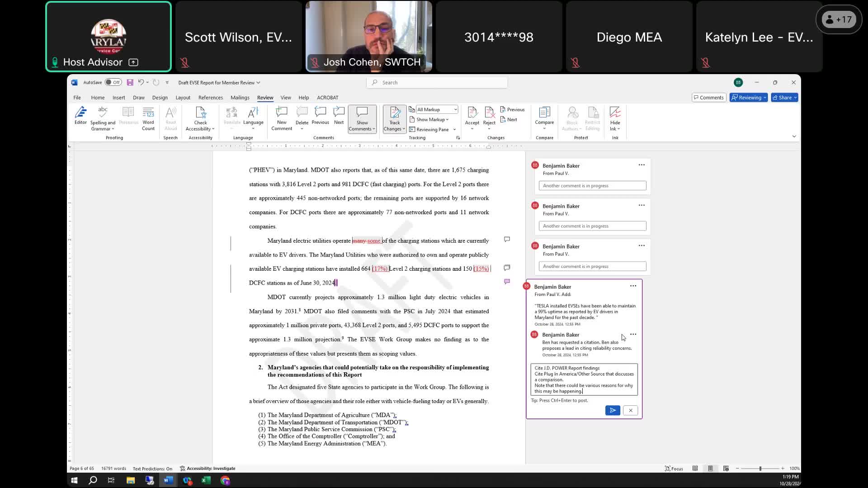Undo the last action
The image size is (868, 488).
141,82
